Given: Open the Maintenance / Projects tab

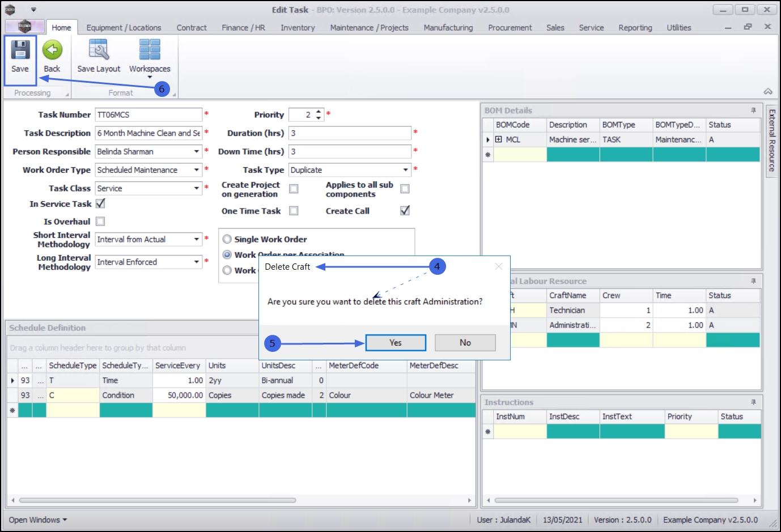Looking at the screenshot, I should pyautogui.click(x=369, y=27).
